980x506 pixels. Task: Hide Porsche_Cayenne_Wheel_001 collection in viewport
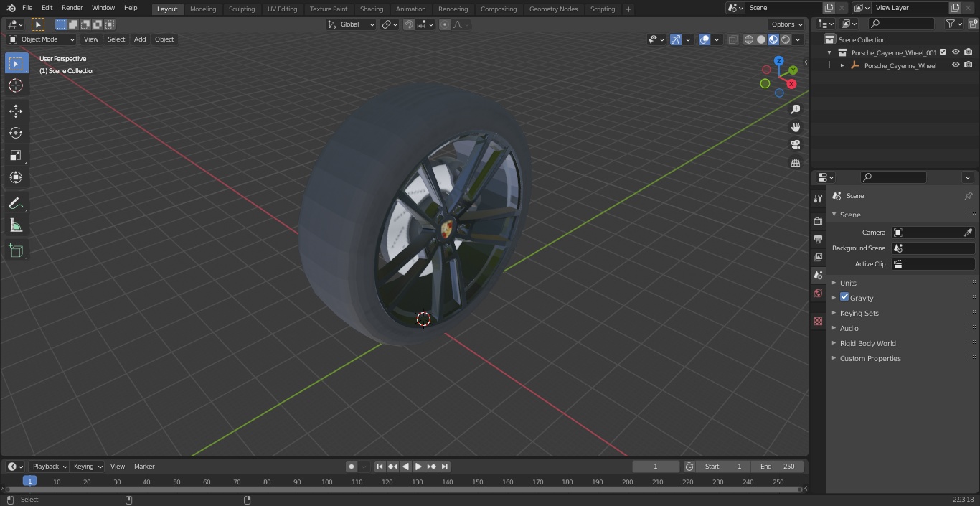tap(956, 52)
